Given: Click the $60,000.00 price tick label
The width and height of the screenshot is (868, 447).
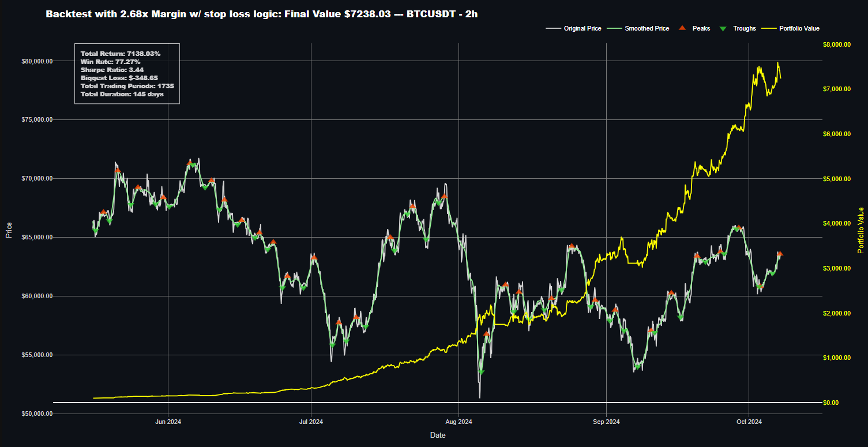Looking at the screenshot, I should [x=36, y=296].
